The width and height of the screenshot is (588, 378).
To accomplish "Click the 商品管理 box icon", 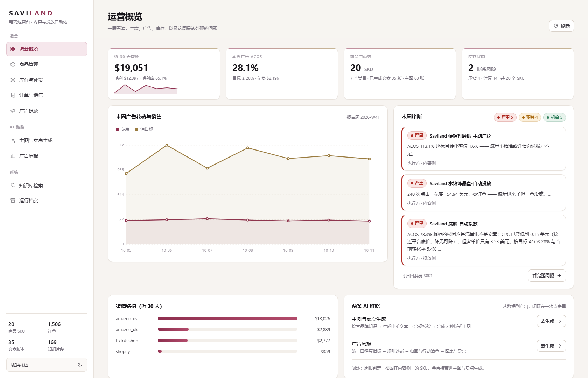I will click(13, 64).
